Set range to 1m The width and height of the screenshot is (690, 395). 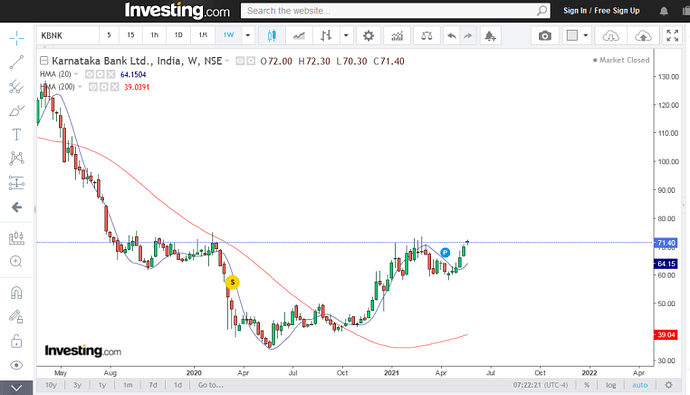click(128, 385)
